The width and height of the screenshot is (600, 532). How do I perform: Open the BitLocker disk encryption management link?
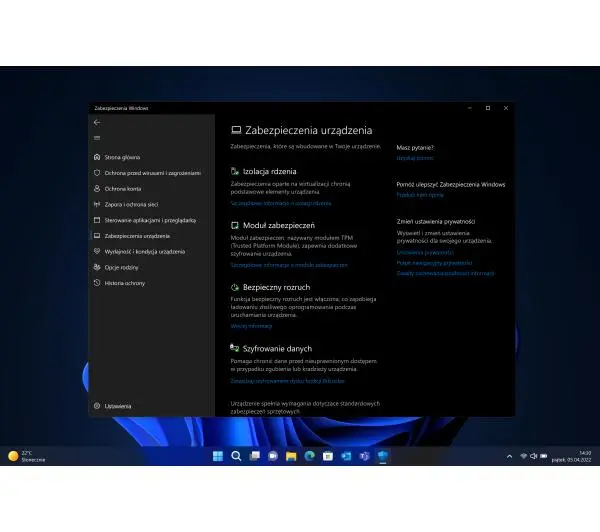287,381
